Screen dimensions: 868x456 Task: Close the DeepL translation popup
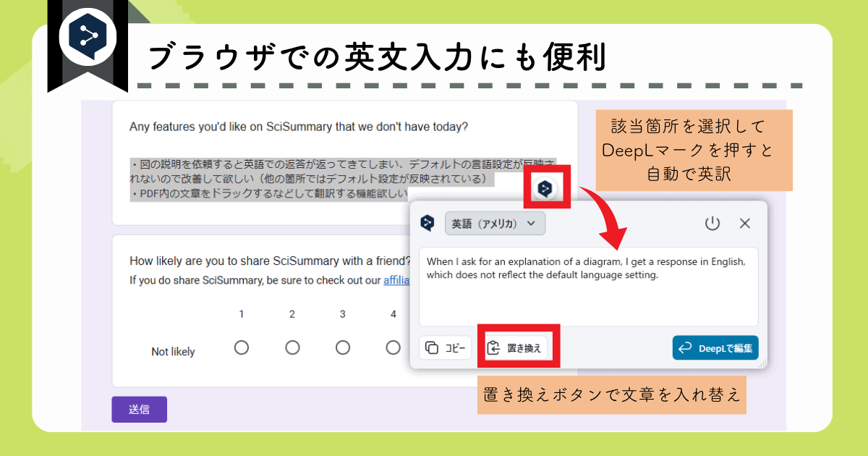click(x=745, y=223)
